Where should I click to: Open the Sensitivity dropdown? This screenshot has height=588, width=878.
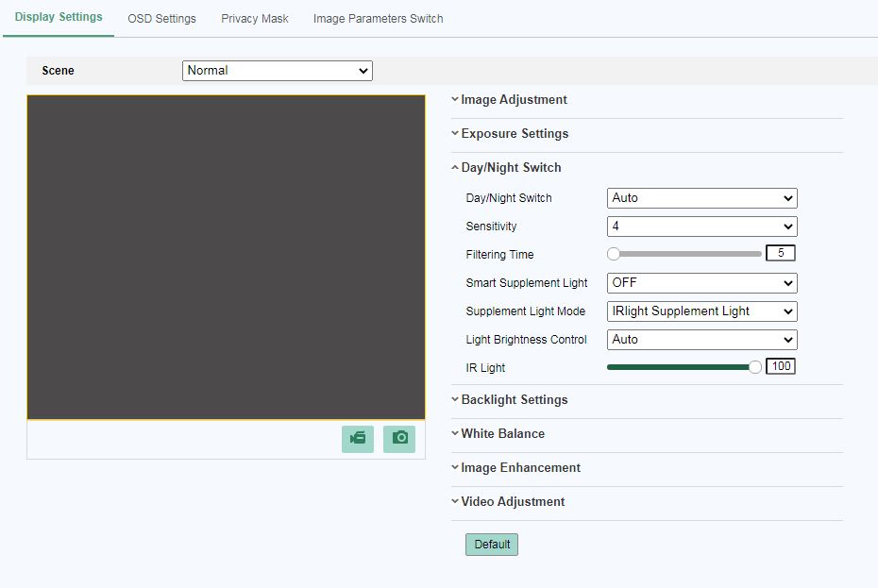701,227
